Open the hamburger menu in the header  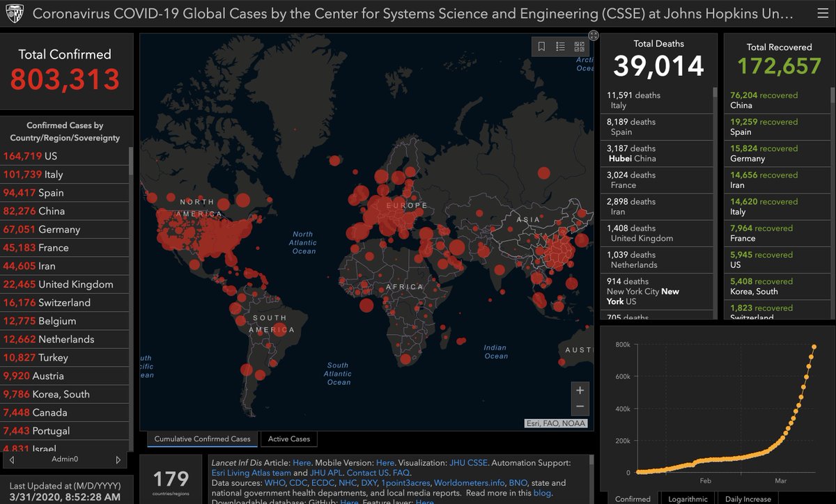[822, 13]
